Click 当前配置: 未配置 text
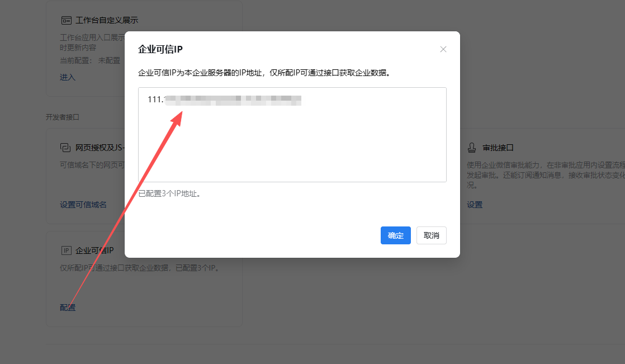 click(89, 60)
